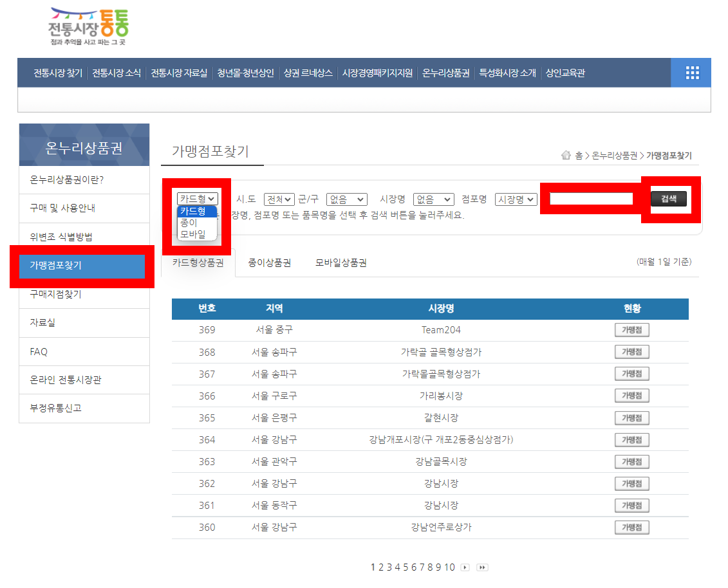Go to next page using arrow icon

[465, 567]
